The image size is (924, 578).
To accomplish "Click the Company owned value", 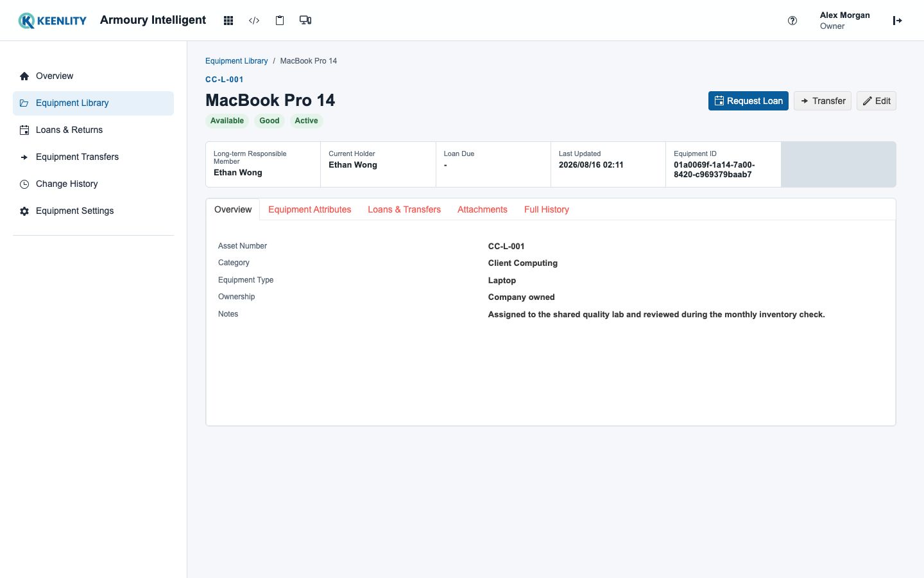I will [x=521, y=297].
